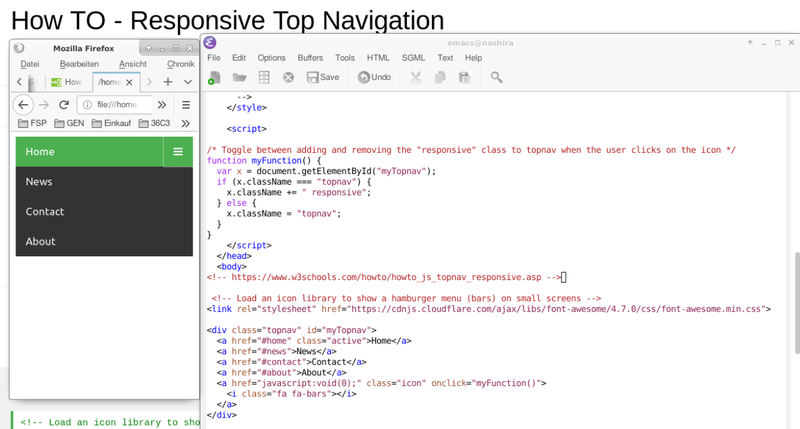Open Emacs Buffers menu
Screen dimensions: 800x429
pyautogui.click(x=310, y=58)
